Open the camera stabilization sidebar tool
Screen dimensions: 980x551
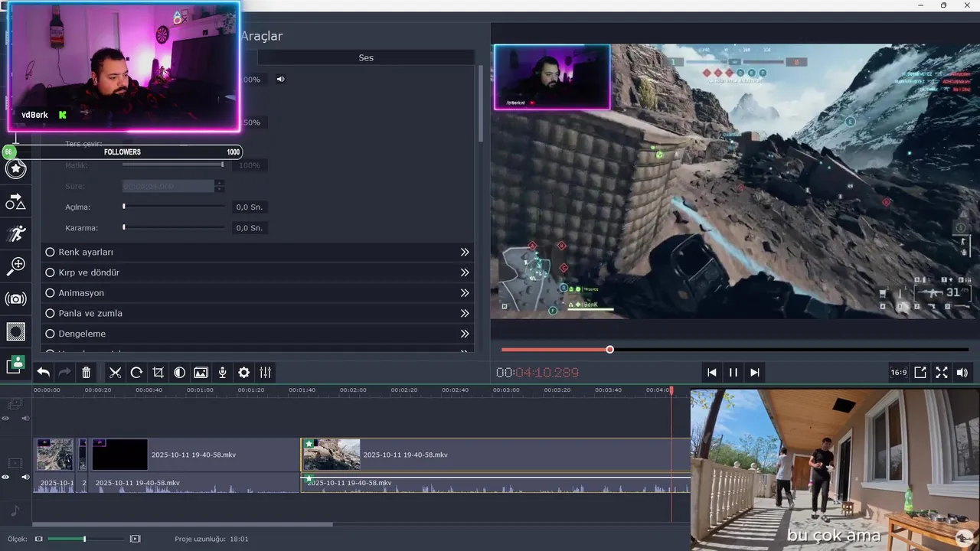15,298
